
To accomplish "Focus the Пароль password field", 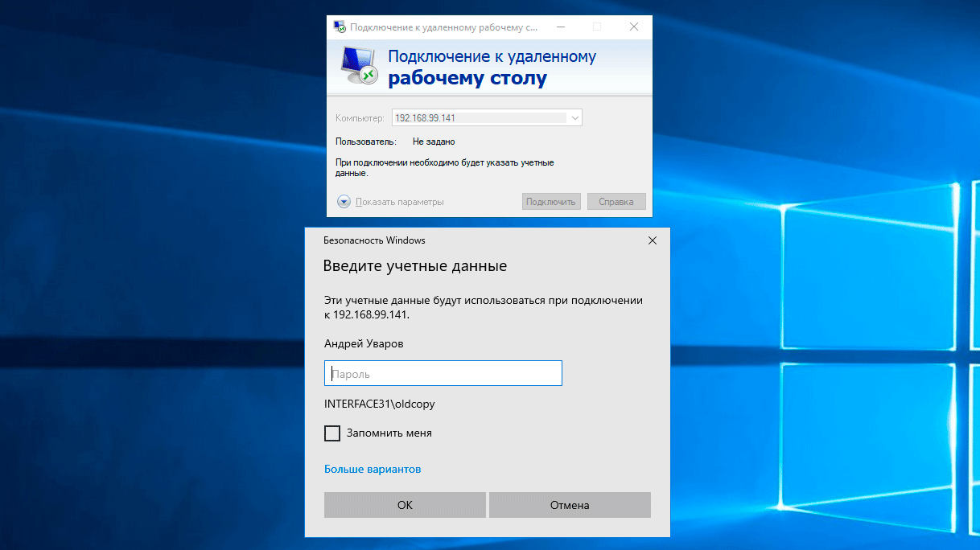I will pyautogui.click(x=443, y=374).
